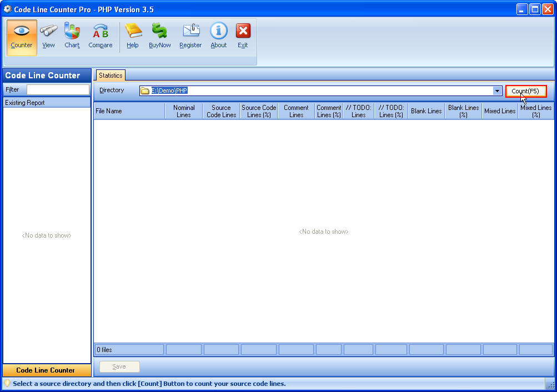557x392 pixels.
Task: Click the Directory label
Action: click(x=112, y=90)
